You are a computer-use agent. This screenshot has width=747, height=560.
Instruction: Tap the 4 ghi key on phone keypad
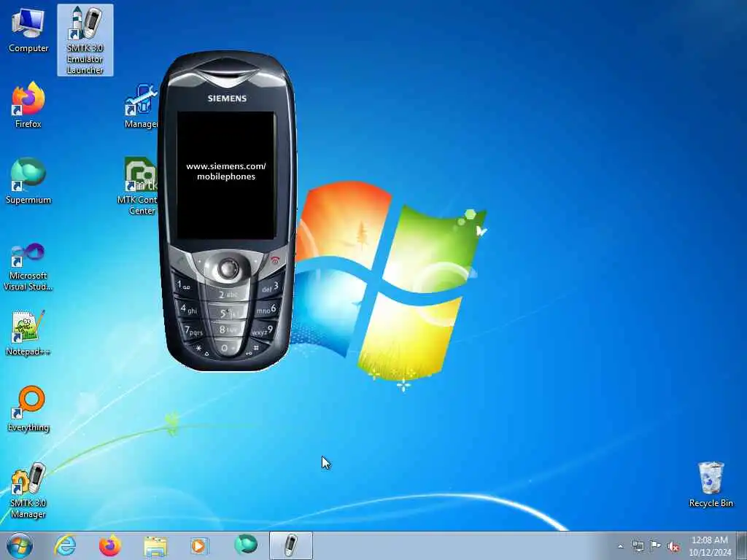pyautogui.click(x=189, y=309)
